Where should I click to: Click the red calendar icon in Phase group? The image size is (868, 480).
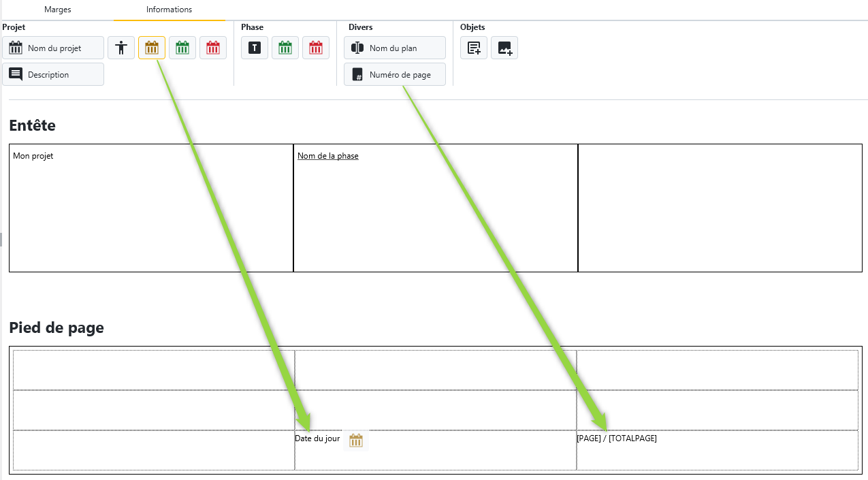pyautogui.click(x=316, y=48)
